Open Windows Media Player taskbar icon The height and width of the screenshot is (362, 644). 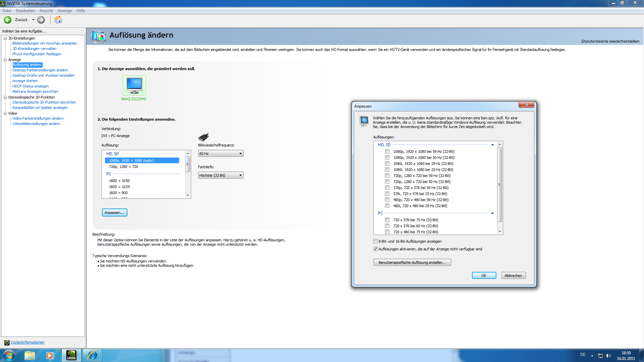point(50,355)
